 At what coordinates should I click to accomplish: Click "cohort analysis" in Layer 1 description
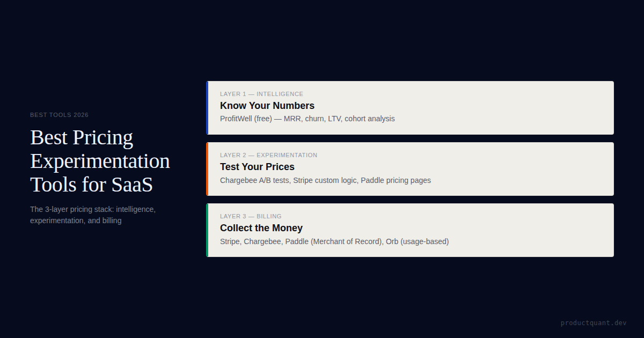click(x=370, y=119)
